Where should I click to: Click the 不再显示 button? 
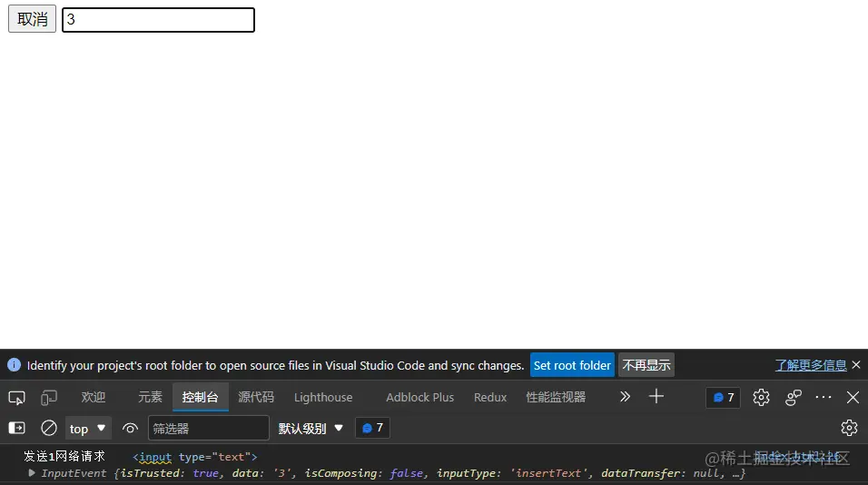[x=646, y=365]
